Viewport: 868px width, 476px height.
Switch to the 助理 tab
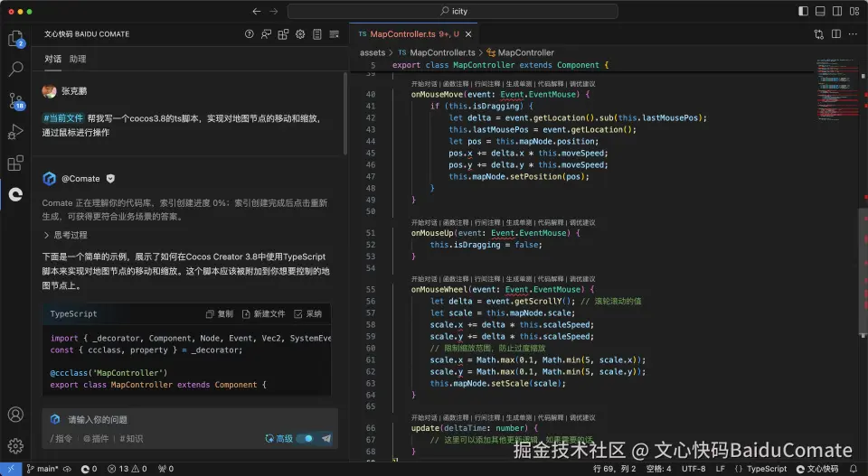click(78, 59)
